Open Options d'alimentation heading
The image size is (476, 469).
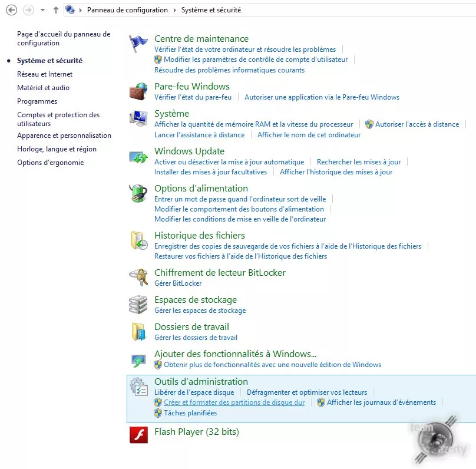click(x=201, y=189)
